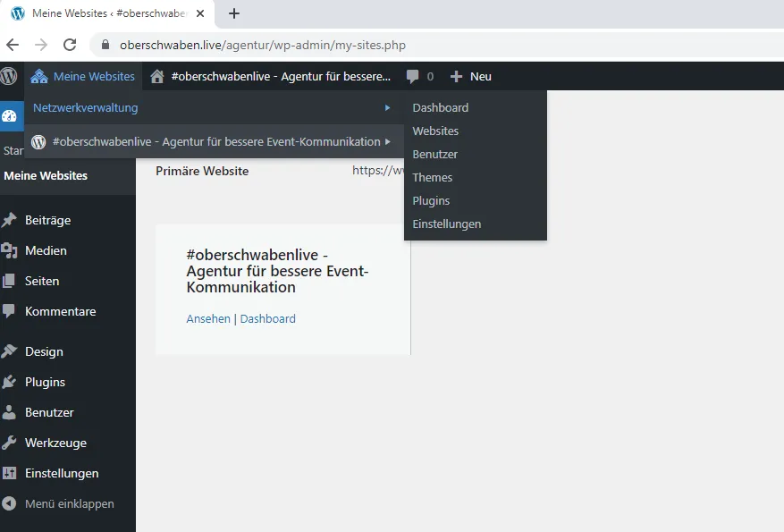Open Seiten in the sidebar
The width and height of the screenshot is (784, 532).
pyautogui.click(x=42, y=281)
